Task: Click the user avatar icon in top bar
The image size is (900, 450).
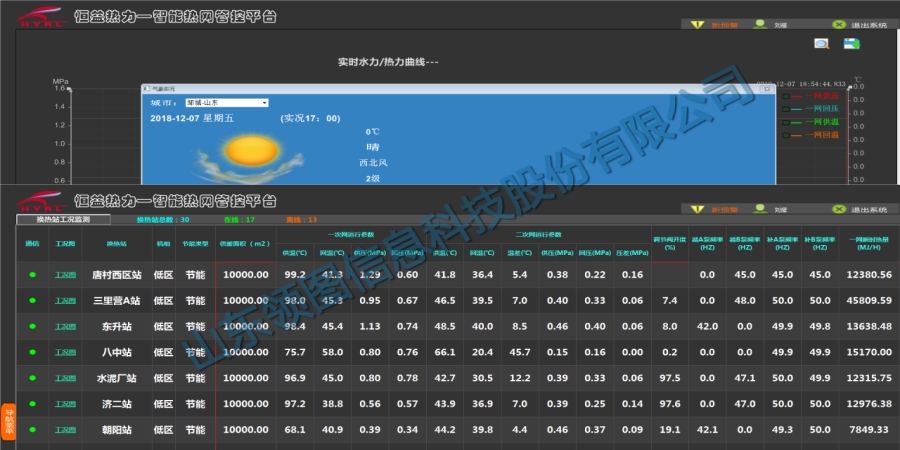Action: click(x=760, y=24)
